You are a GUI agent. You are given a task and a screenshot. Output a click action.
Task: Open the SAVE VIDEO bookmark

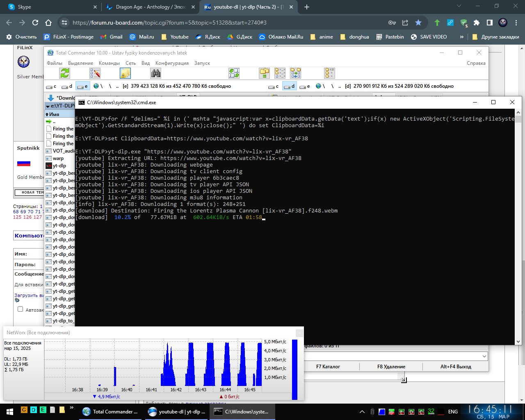click(x=429, y=37)
